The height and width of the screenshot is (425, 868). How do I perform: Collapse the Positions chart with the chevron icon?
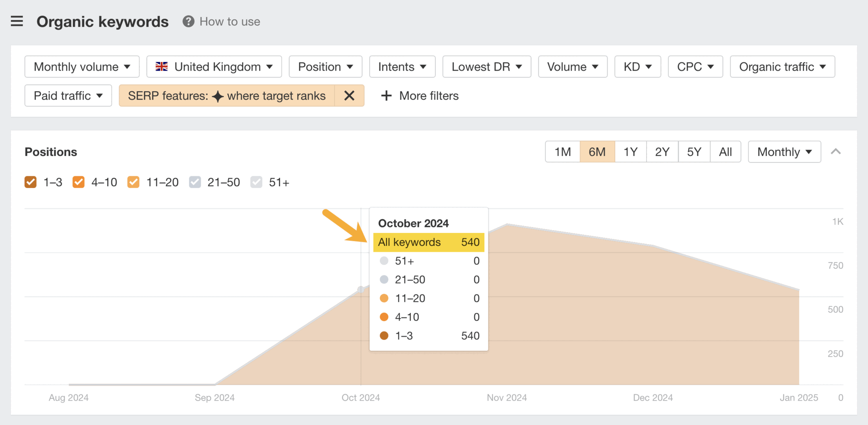[x=836, y=151]
